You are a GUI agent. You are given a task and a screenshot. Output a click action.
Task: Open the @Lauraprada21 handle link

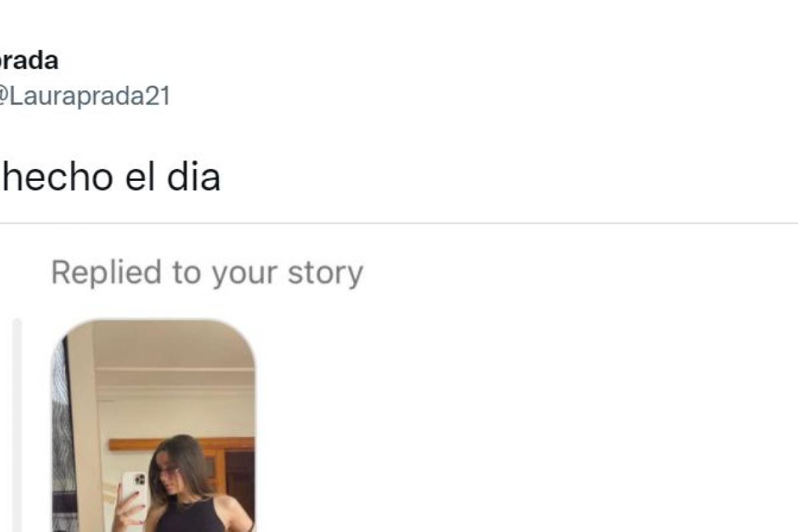[85, 96]
